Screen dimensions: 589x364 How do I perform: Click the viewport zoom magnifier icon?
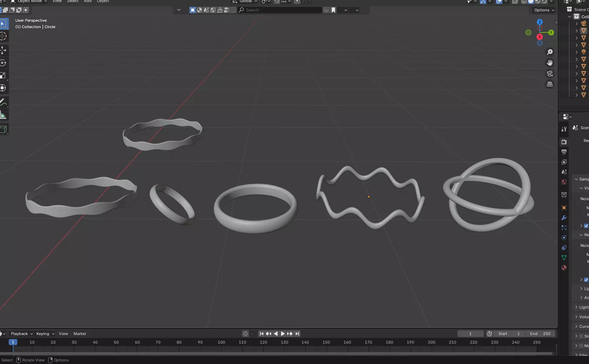pyautogui.click(x=550, y=52)
